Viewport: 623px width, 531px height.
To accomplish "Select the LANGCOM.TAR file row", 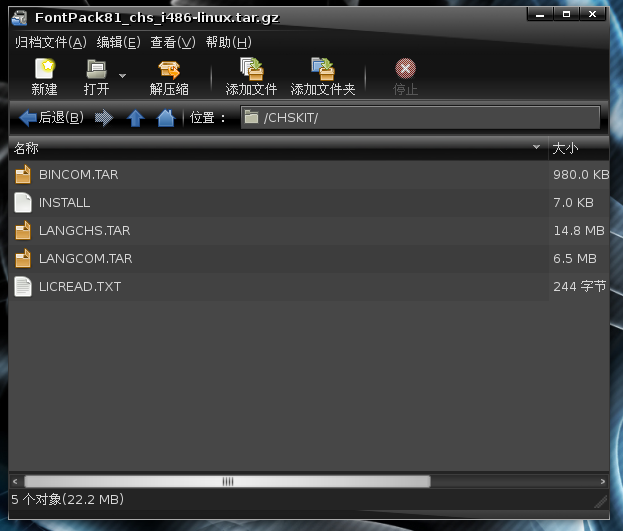I will (309, 259).
